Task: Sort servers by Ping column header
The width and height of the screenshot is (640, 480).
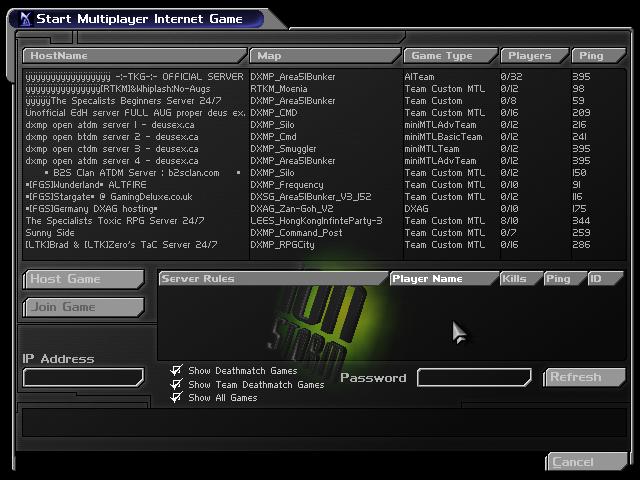Action: [x=598, y=56]
